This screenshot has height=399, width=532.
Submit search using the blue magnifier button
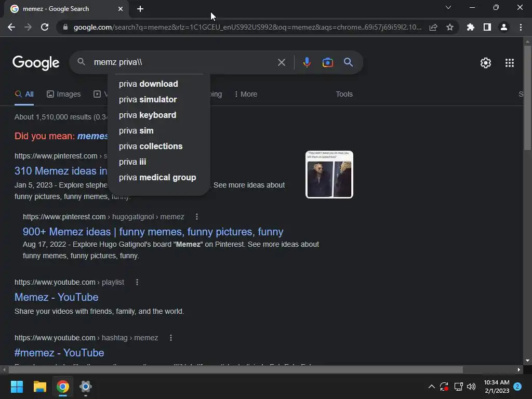pyautogui.click(x=349, y=62)
